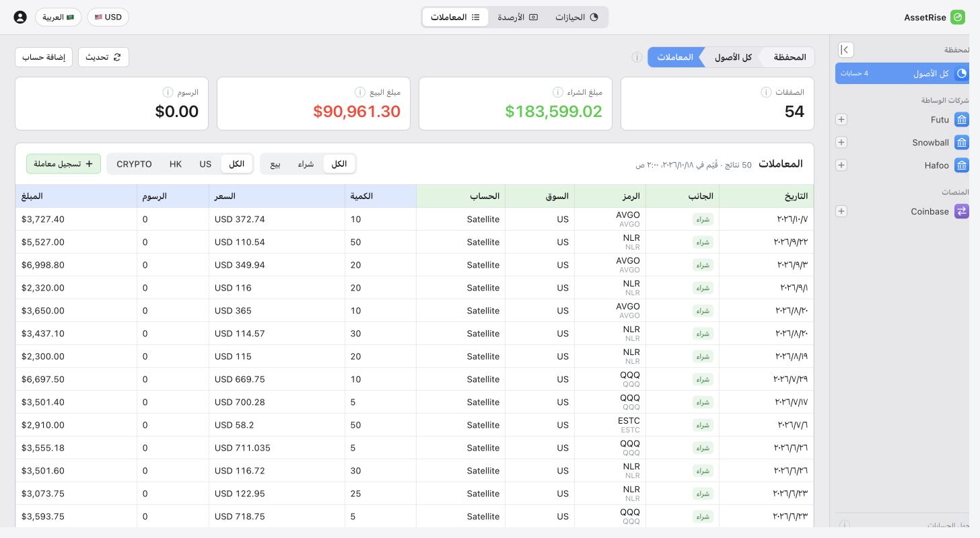Click the Snowball brokerage bank icon
Viewport: 980px width, 538px height.
[x=962, y=143]
